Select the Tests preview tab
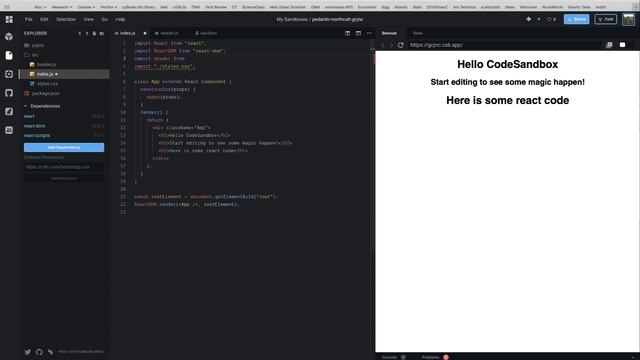The width and height of the screenshot is (640, 360). [x=418, y=33]
